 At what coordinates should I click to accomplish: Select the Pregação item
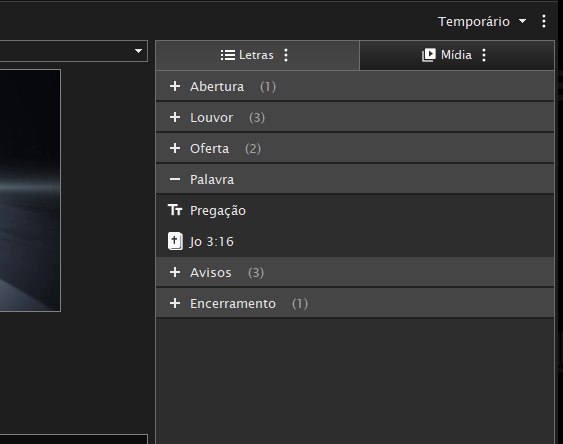pyautogui.click(x=355, y=210)
